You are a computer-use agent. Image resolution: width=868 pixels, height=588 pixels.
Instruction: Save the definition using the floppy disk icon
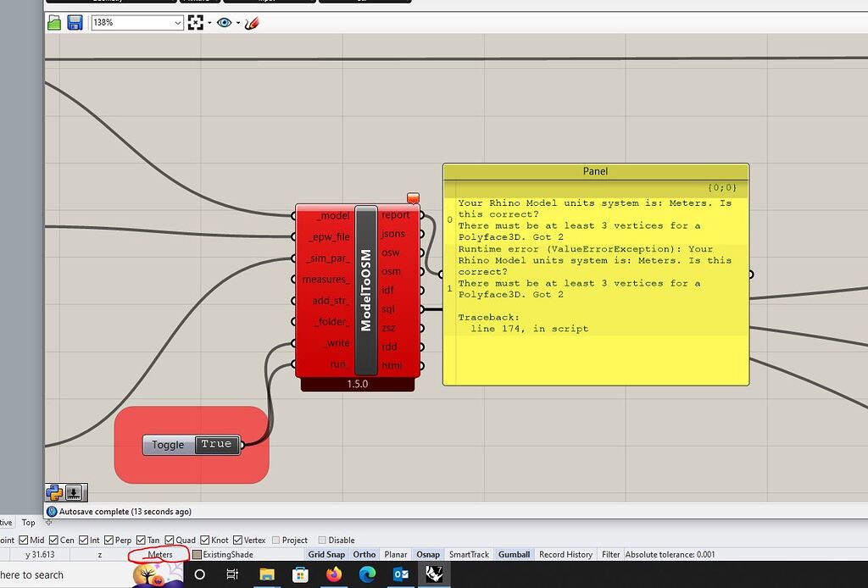(75, 22)
